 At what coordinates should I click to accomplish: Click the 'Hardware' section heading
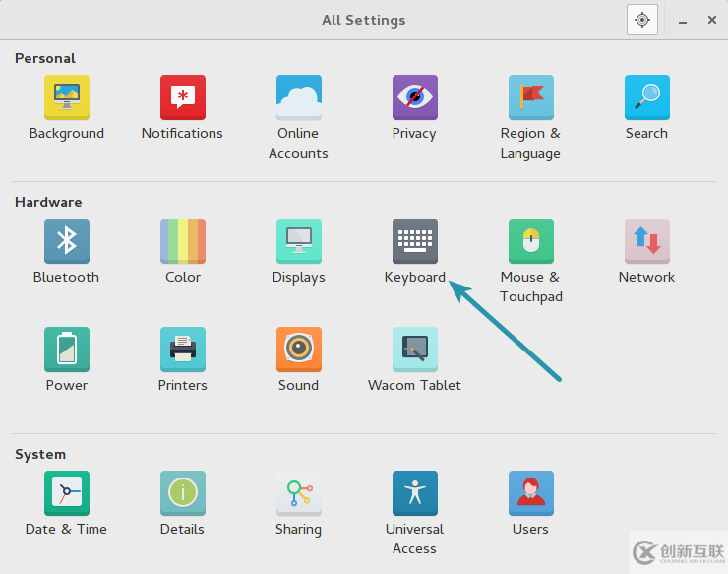(48, 202)
